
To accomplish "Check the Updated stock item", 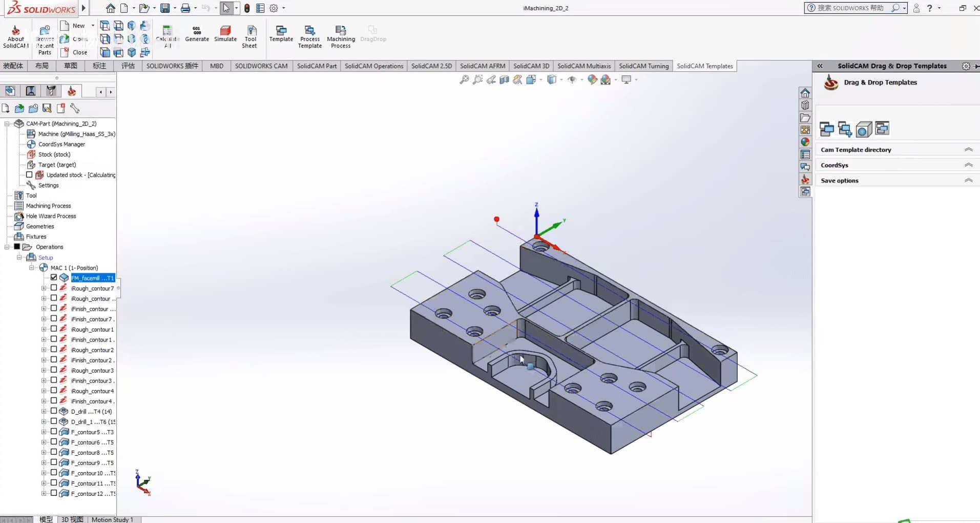I will (29, 174).
